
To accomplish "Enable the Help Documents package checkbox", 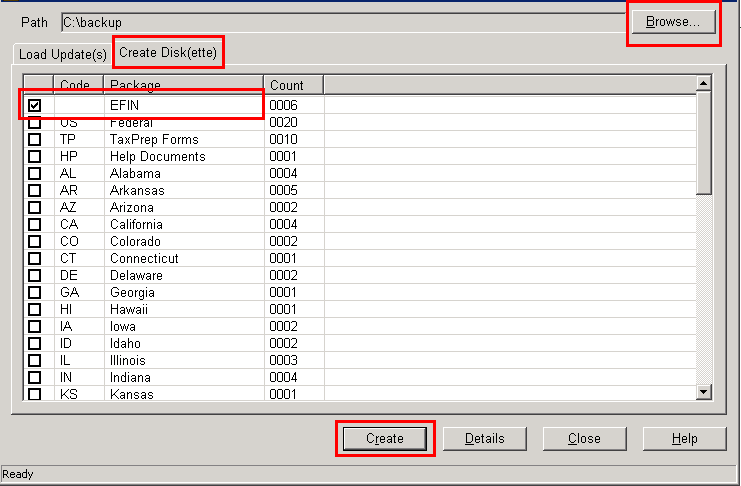I will [35, 156].
